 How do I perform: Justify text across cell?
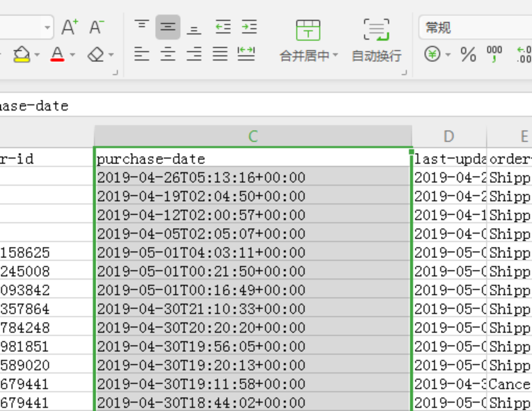point(220,54)
